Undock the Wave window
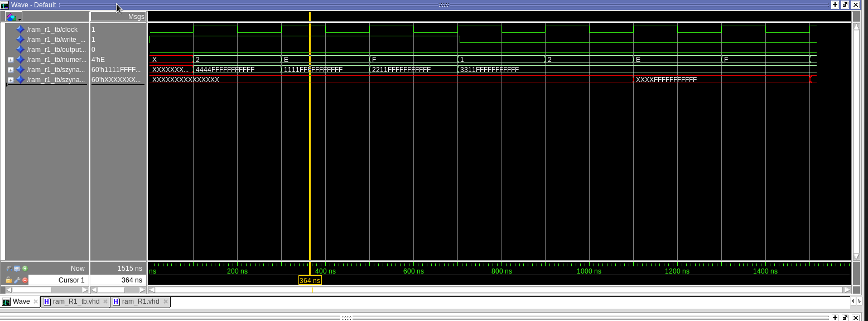The width and height of the screenshot is (868, 321). tap(845, 4)
